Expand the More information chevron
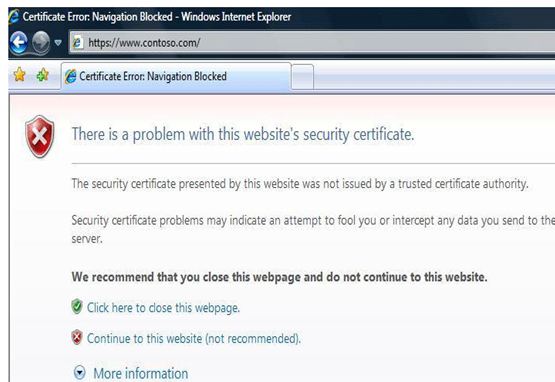 [x=80, y=373]
